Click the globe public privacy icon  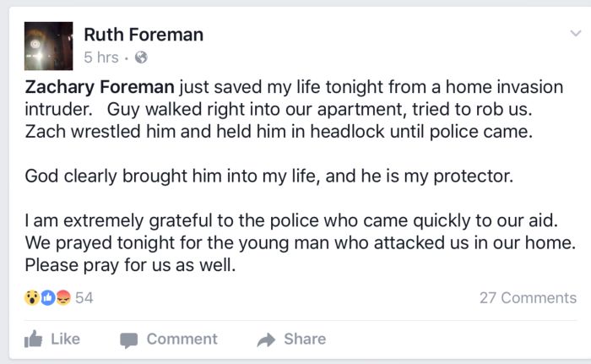tap(141, 58)
